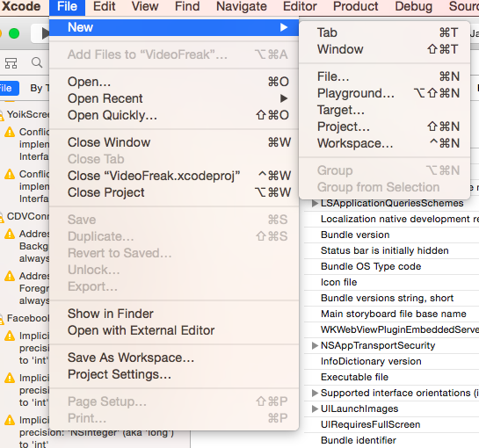Select the Bundle version row
Screen dimensions: 479x448
click(392, 235)
